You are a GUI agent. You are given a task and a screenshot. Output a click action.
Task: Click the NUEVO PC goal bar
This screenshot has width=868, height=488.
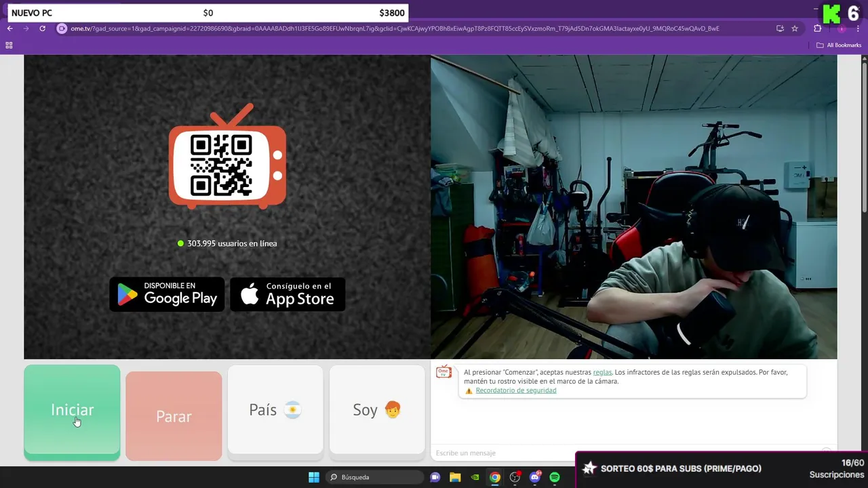click(208, 13)
